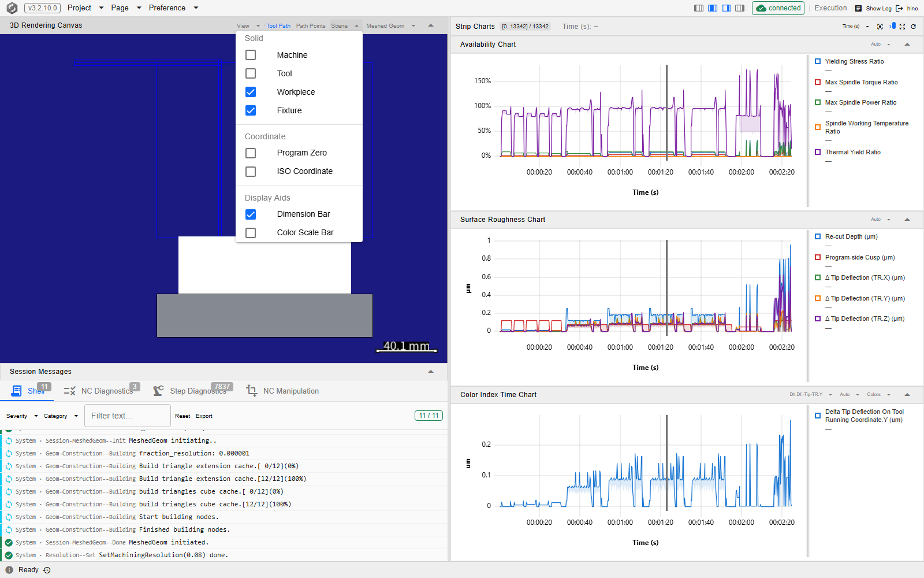Screen dimensions: 924x578
Task: Turn off the Dimension Bar checkbox
Action: click(251, 214)
